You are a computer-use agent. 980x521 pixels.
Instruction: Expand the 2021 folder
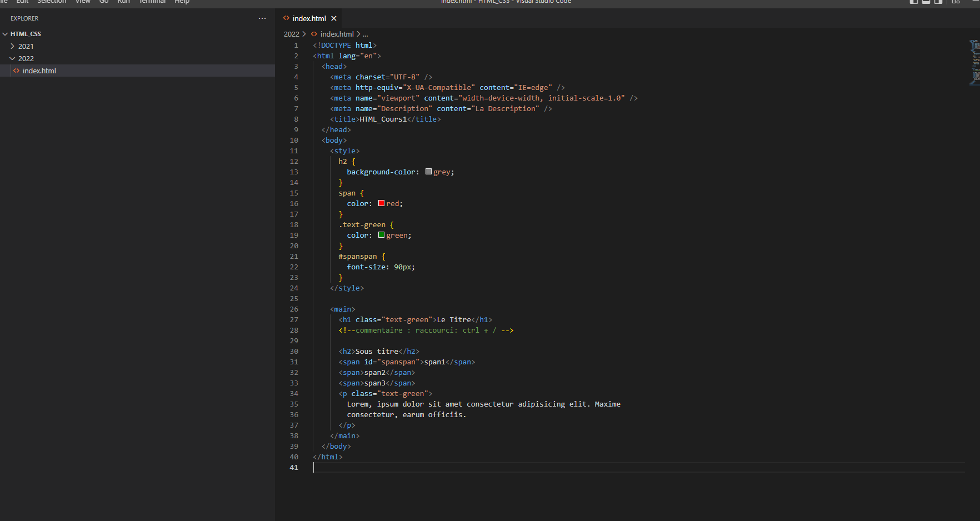click(12, 46)
